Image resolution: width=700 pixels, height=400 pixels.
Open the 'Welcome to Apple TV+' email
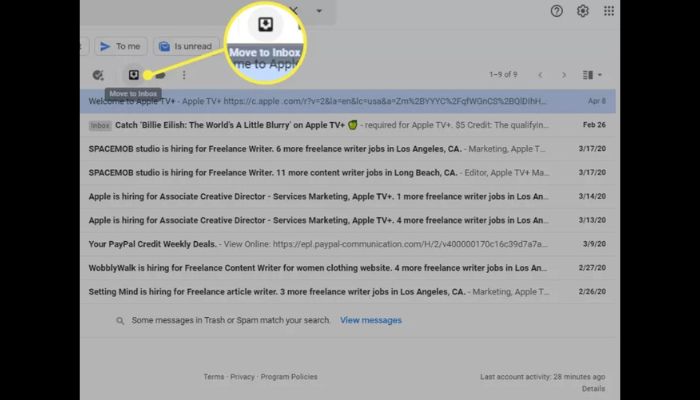click(x=348, y=101)
